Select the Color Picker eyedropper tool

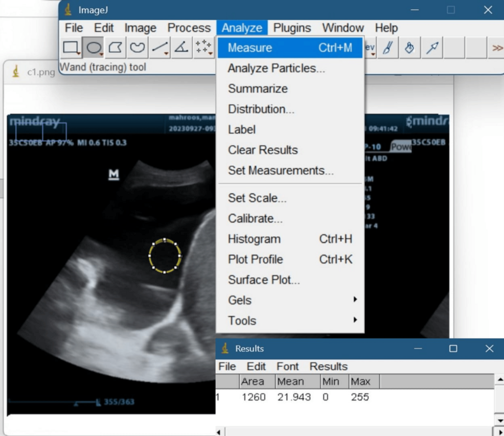click(432, 48)
